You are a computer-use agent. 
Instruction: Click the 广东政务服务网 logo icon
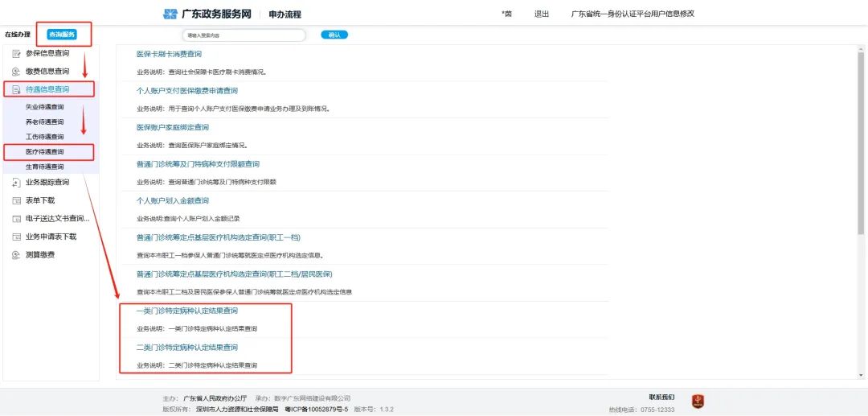(x=170, y=14)
